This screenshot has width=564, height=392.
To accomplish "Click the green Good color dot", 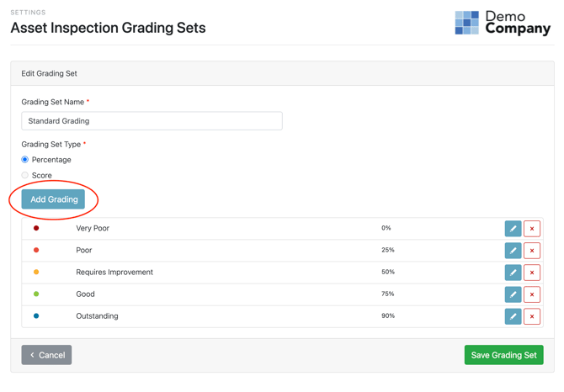I will coord(36,294).
